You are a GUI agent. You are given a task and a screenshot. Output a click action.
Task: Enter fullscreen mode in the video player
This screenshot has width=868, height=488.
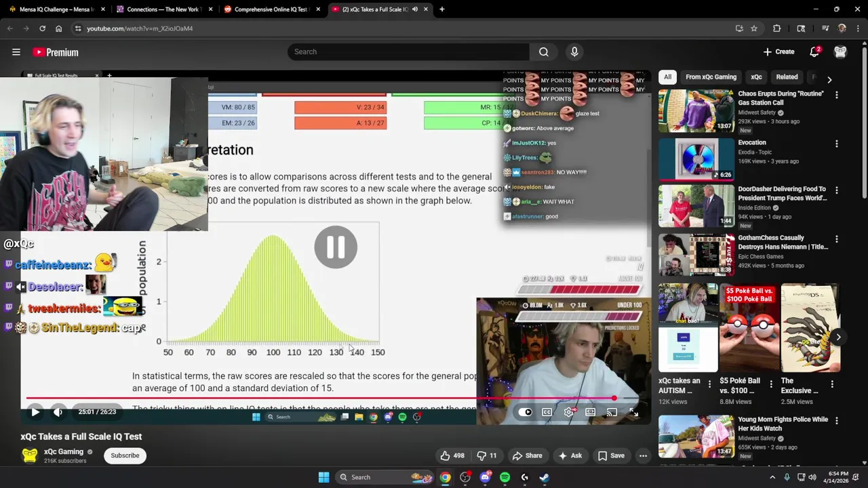(633, 412)
